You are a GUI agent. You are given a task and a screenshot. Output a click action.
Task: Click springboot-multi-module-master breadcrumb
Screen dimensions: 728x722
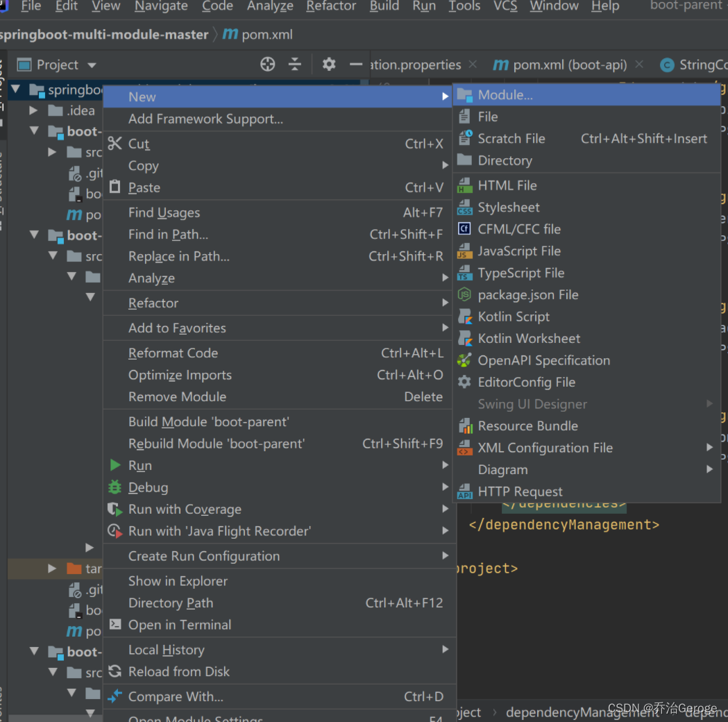[104, 35]
